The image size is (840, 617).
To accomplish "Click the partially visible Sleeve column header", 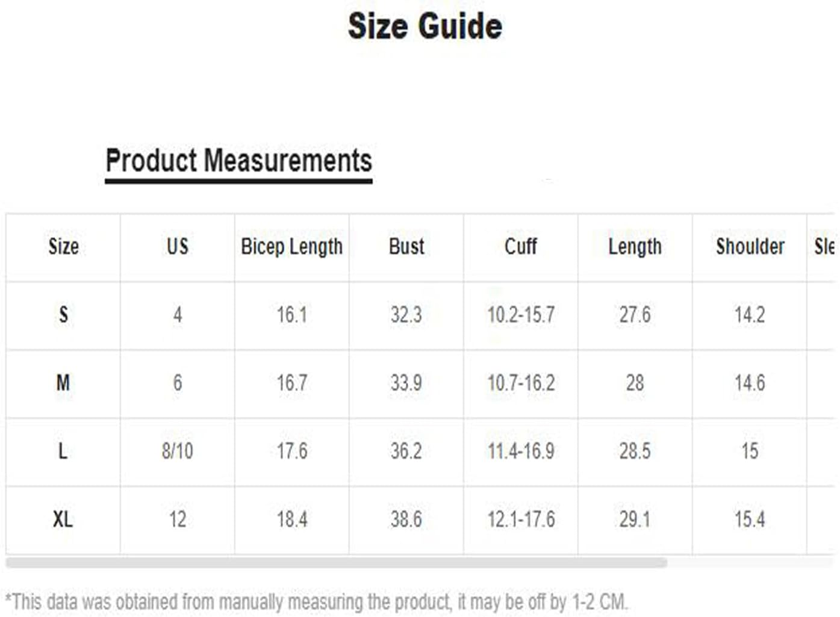I will (x=824, y=247).
